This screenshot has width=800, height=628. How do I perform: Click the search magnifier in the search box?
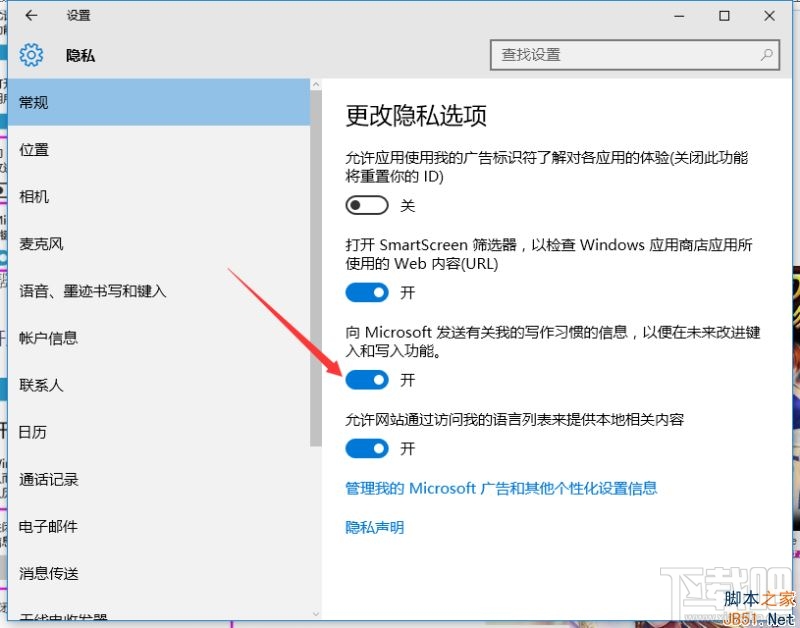[765, 55]
